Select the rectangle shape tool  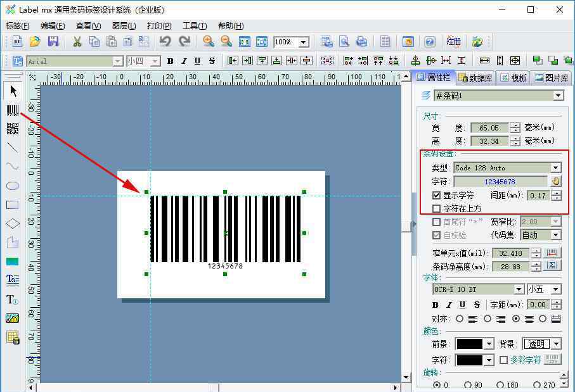click(13, 205)
